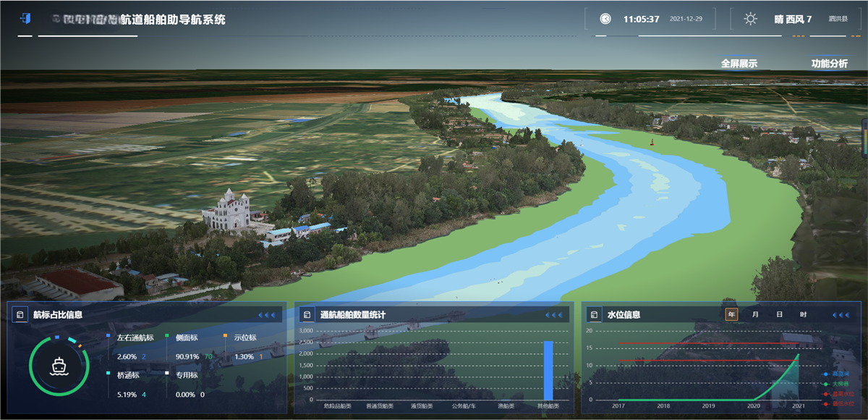Open 全屏展示 fullscreen display
868x420 pixels.
pos(739,64)
